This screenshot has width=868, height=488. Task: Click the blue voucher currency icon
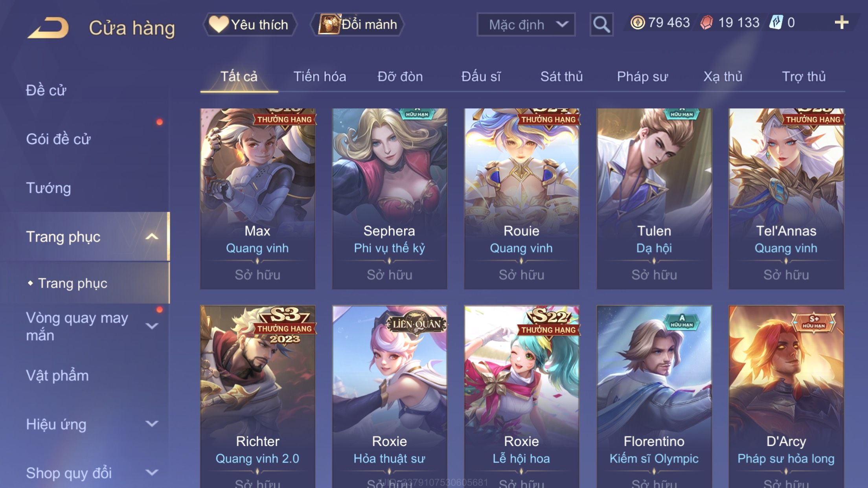click(x=776, y=22)
